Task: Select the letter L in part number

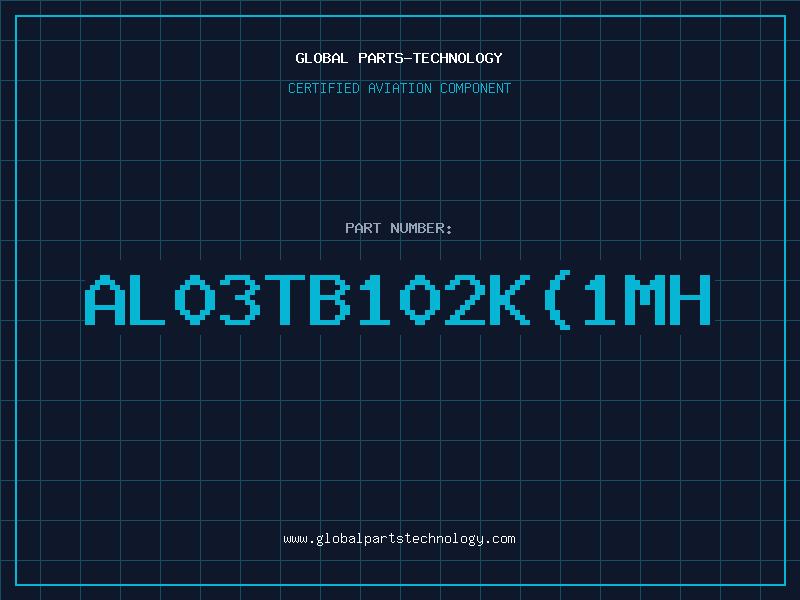Action: 147,299
